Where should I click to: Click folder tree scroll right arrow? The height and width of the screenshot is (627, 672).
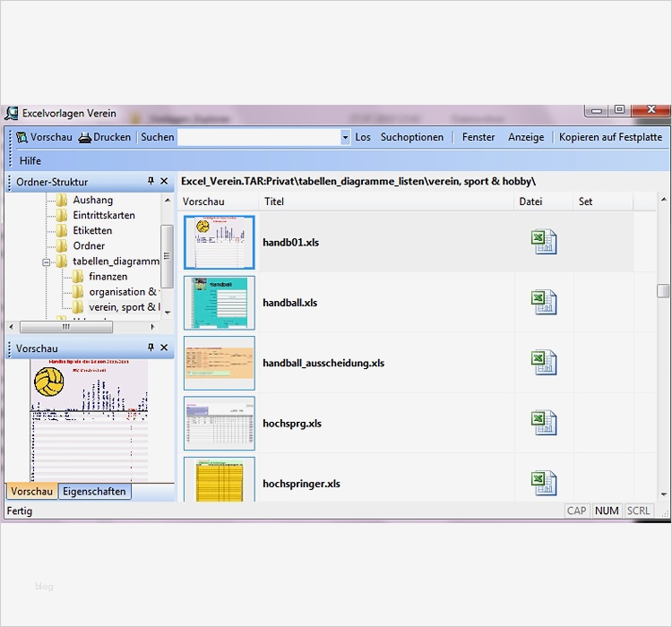pos(152,327)
